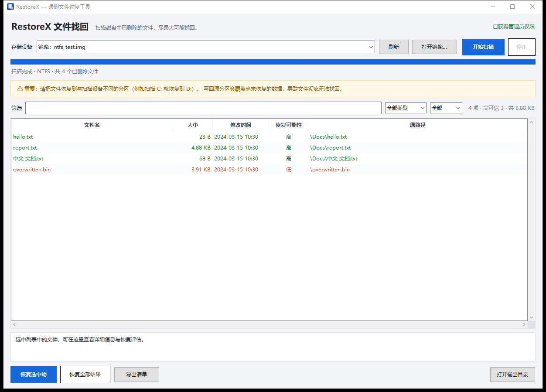Click the \Docs\report.txt path cell

click(x=331, y=148)
